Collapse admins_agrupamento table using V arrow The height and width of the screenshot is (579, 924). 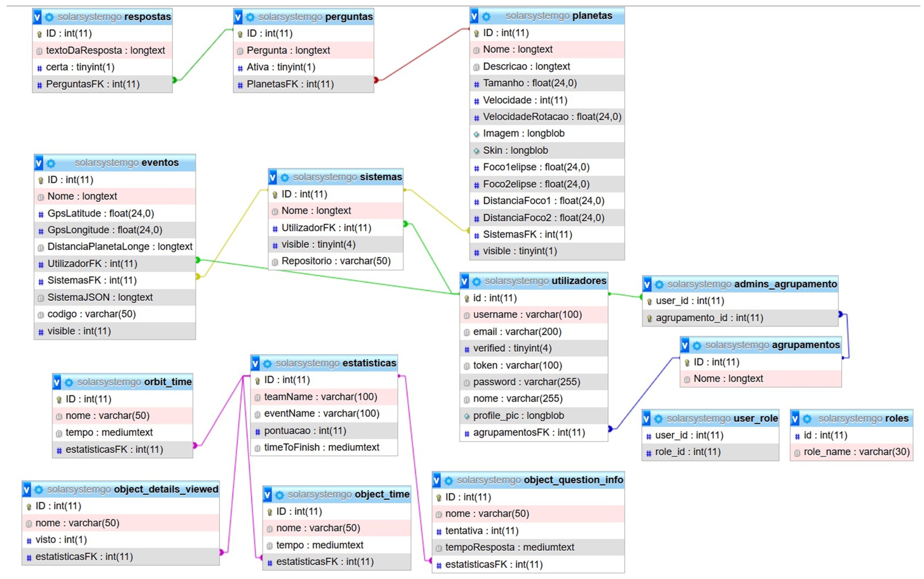[647, 285]
